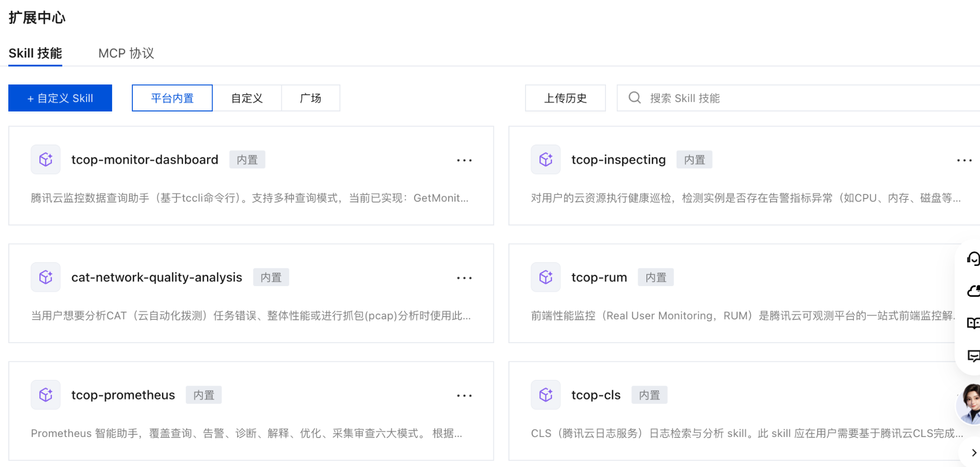Click the description starting with 腾讯云监控数据查询助手

coord(250,198)
